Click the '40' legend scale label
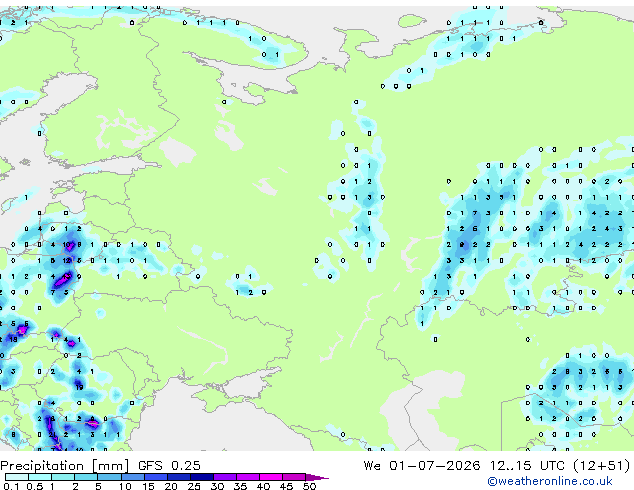This screenshot has width=634, height=490. click(263, 486)
